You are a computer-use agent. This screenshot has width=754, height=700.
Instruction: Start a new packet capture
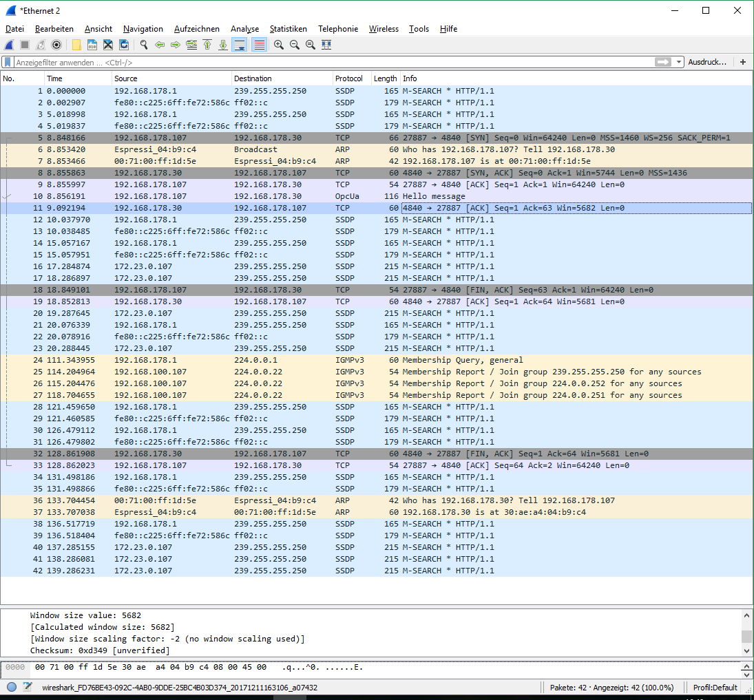tap(8, 45)
